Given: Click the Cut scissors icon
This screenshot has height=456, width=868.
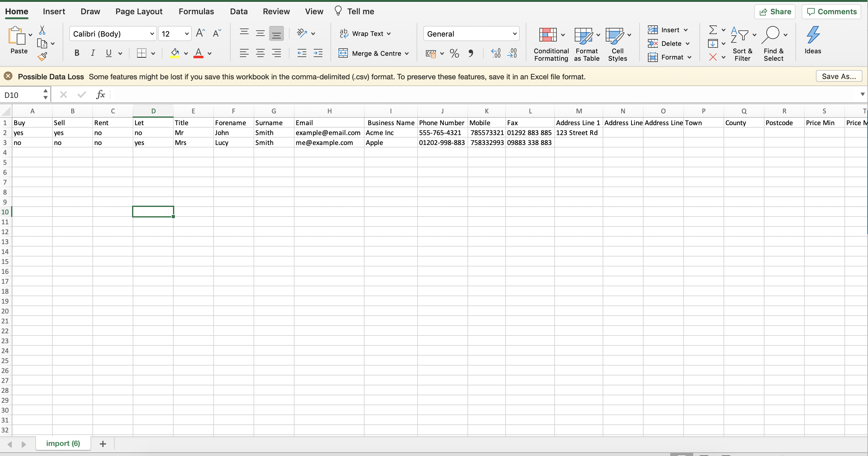Looking at the screenshot, I should click(x=42, y=30).
